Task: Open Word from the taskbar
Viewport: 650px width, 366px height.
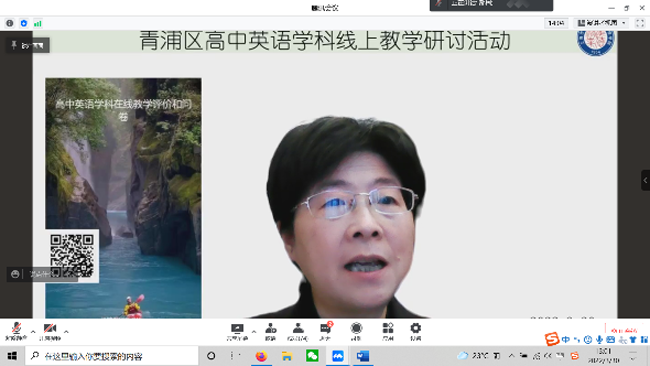Action: click(363, 356)
